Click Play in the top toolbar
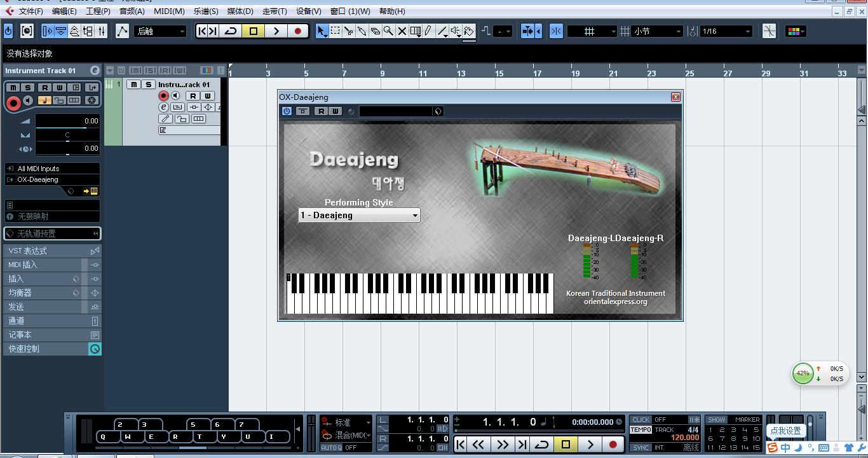This screenshot has width=868, height=458. click(x=276, y=31)
